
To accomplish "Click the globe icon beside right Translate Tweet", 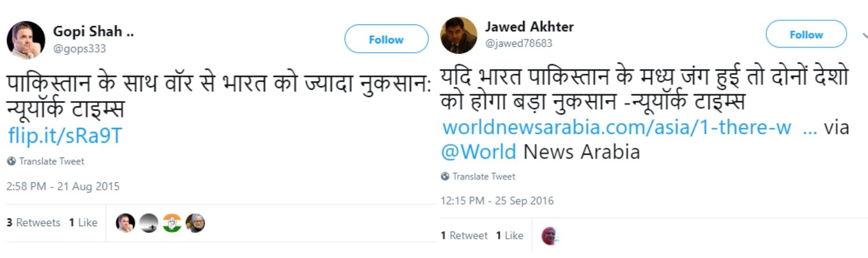I will 444,176.
